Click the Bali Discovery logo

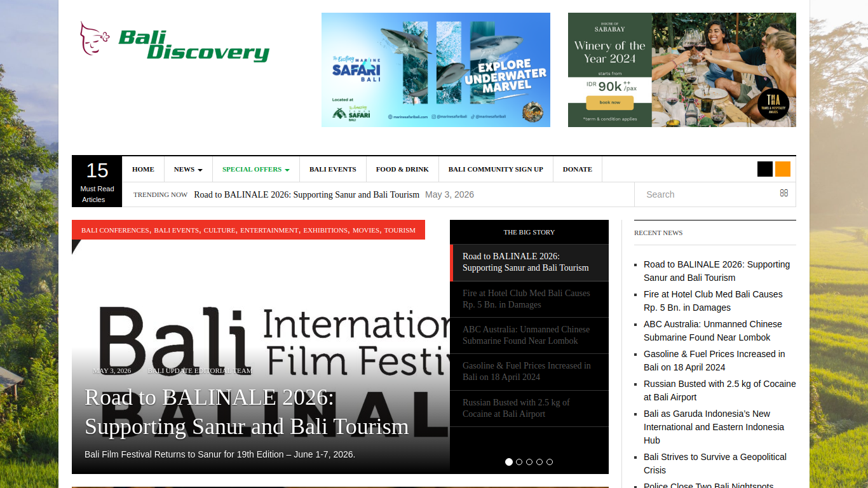175,42
